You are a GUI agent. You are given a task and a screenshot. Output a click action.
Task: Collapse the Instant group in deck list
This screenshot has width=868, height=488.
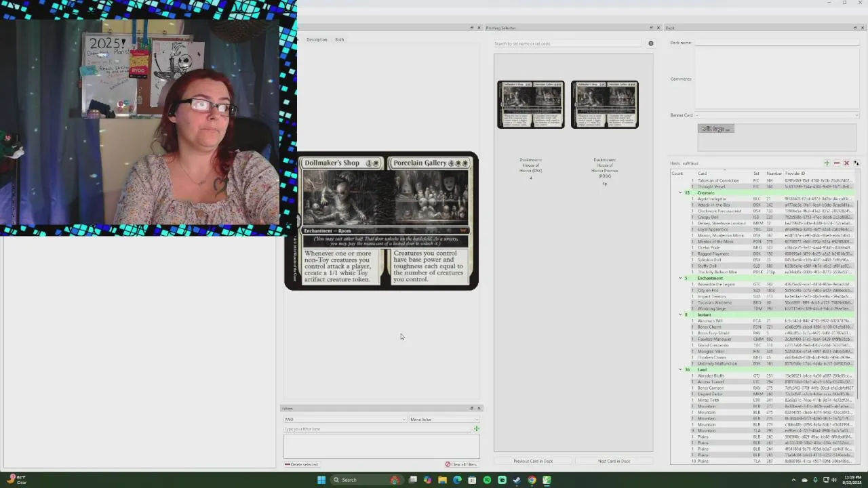pos(680,314)
